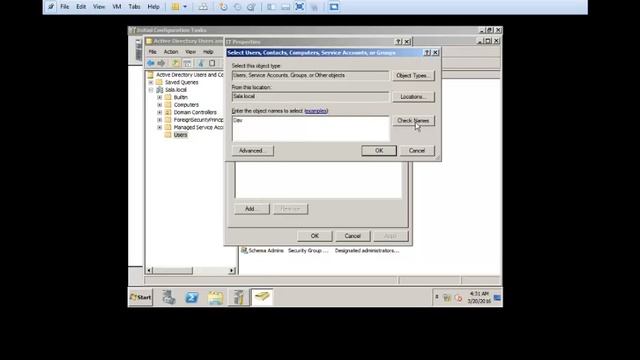This screenshot has width=640, height=360.
Task: Click the tree pane horizontal scrollbar left arrow
Action: pyautogui.click(x=149, y=270)
